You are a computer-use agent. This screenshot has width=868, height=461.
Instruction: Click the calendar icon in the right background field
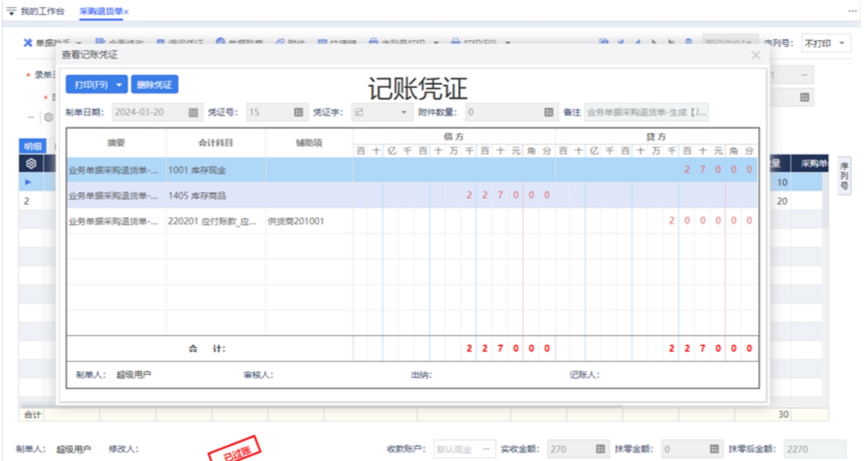click(x=804, y=98)
